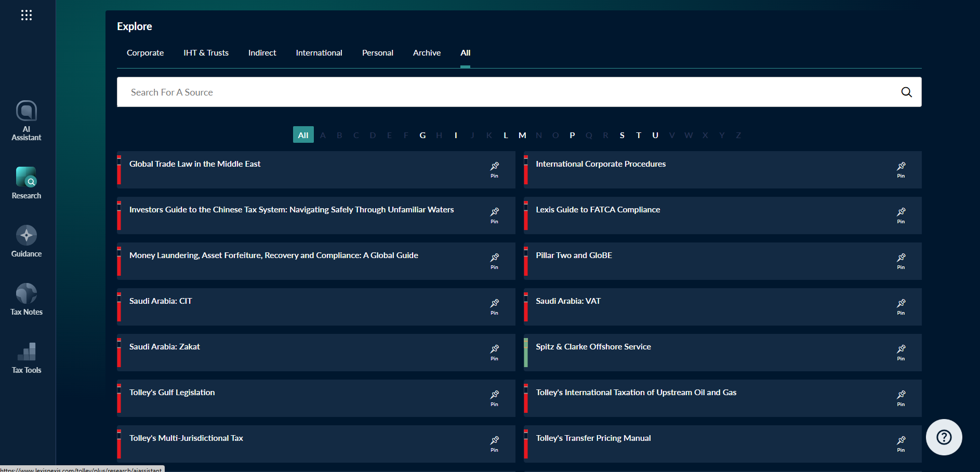This screenshot has height=472, width=980.
Task: Filter sources by letter M
Action: coord(522,135)
